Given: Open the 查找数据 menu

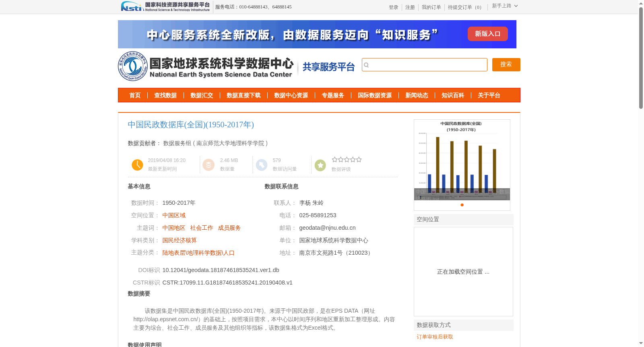Looking at the screenshot, I should pyautogui.click(x=165, y=96).
